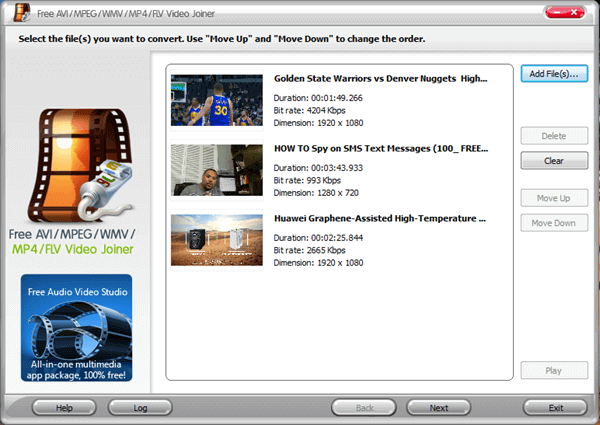Select the Spy on SMS video thumbnail
Screen dimensions: 600x425
tap(217, 170)
